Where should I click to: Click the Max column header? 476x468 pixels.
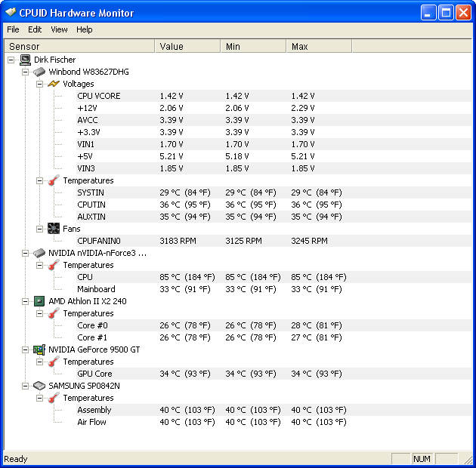tap(319, 46)
